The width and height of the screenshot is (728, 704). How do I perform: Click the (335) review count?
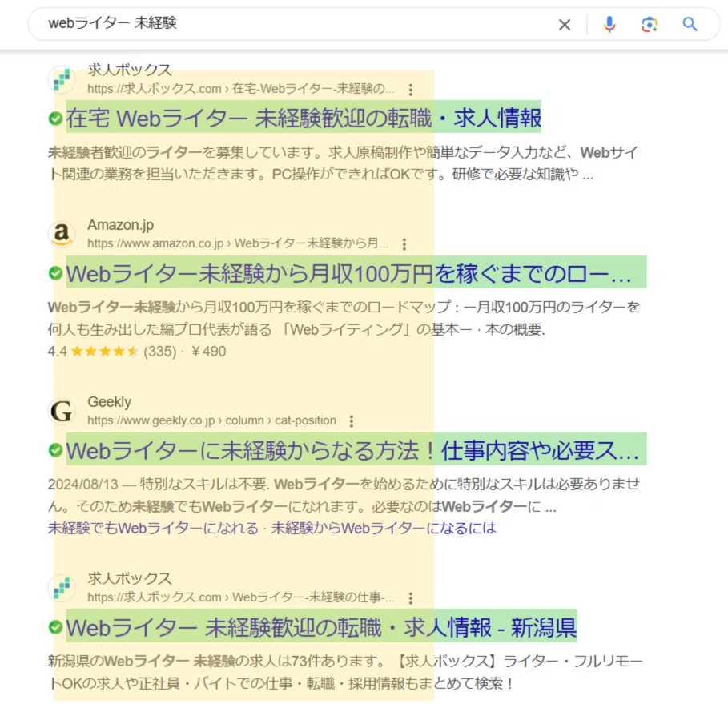point(159,352)
